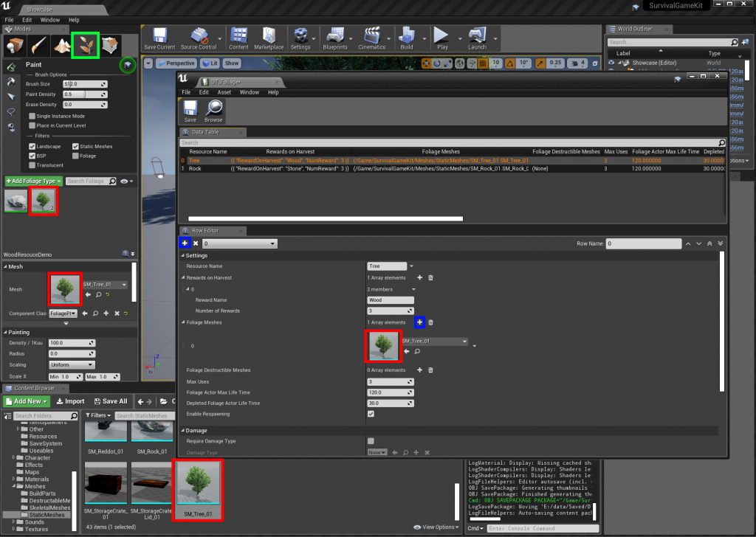This screenshot has width=756, height=537.
Task: Open Cinematics toolbar icon
Action: [x=372, y=38]
